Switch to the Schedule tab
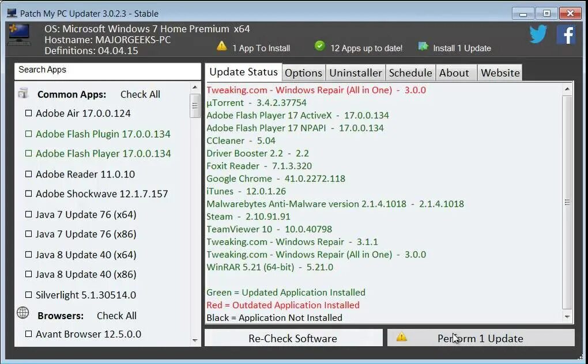This screenshot has width=588, height=364. 410,73
